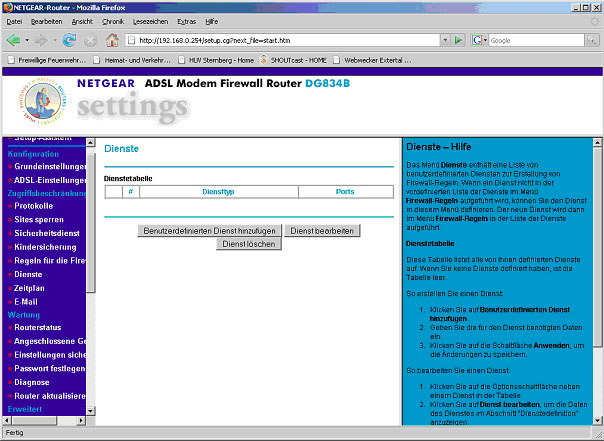Click the Stop loading icon
This screenshot has height=441, width=604.
click(90, 40)
